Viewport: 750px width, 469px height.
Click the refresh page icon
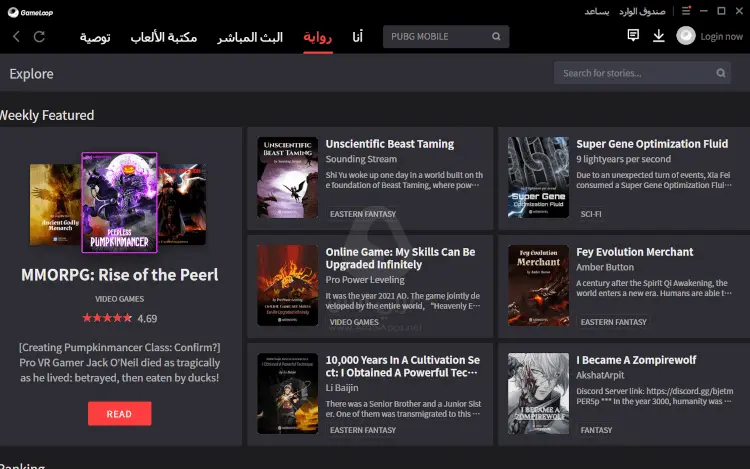pyautogui.click(x=39, y=37)
